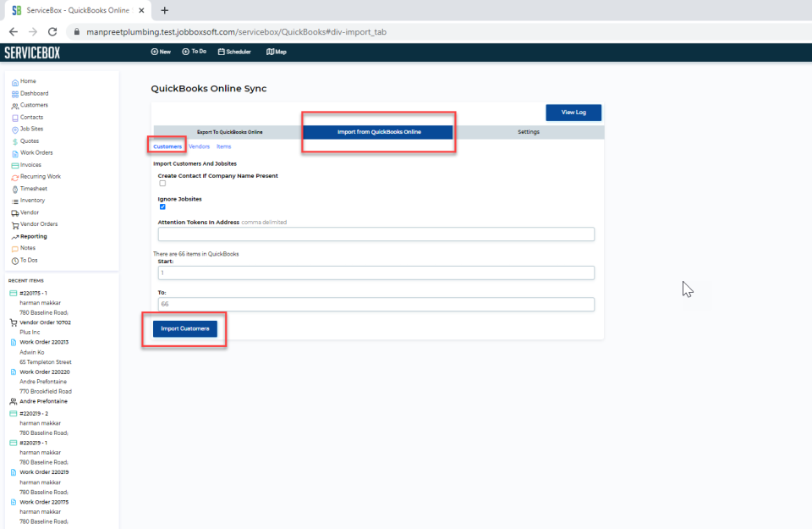Click the Attention Tokens In Address field

pyautogui.click(x=376, y=234)
